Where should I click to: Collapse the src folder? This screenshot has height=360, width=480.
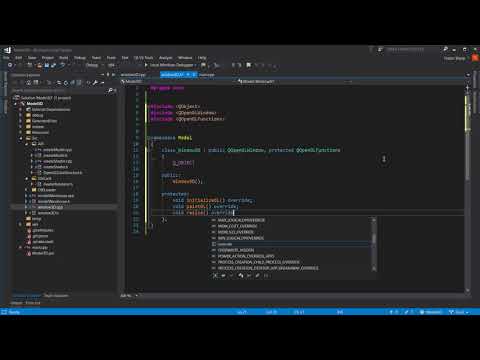click(x=21, y=138)
